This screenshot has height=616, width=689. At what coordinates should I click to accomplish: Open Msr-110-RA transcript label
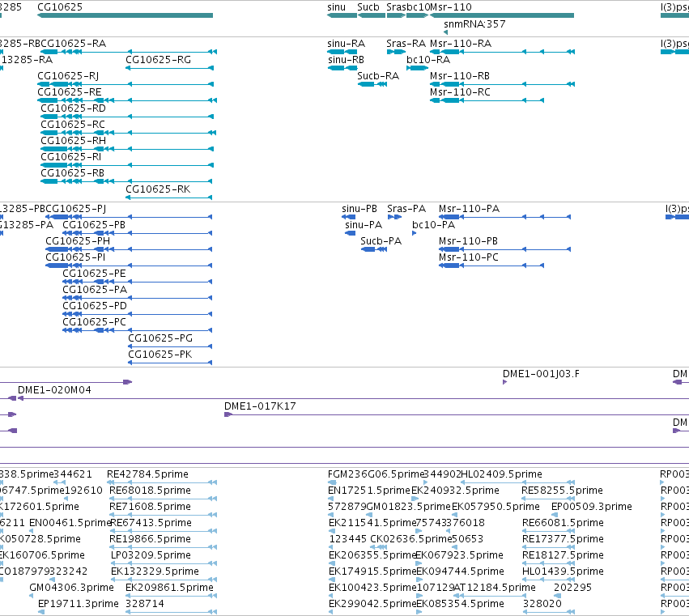461,44
